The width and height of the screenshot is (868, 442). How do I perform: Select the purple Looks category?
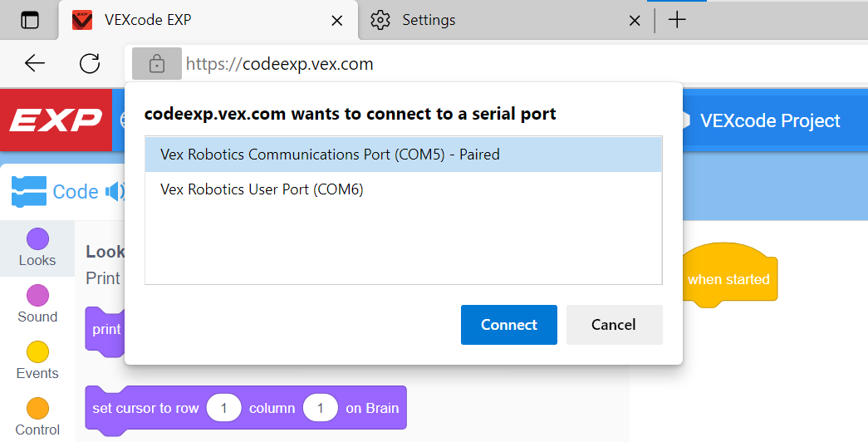click(37, 248)
